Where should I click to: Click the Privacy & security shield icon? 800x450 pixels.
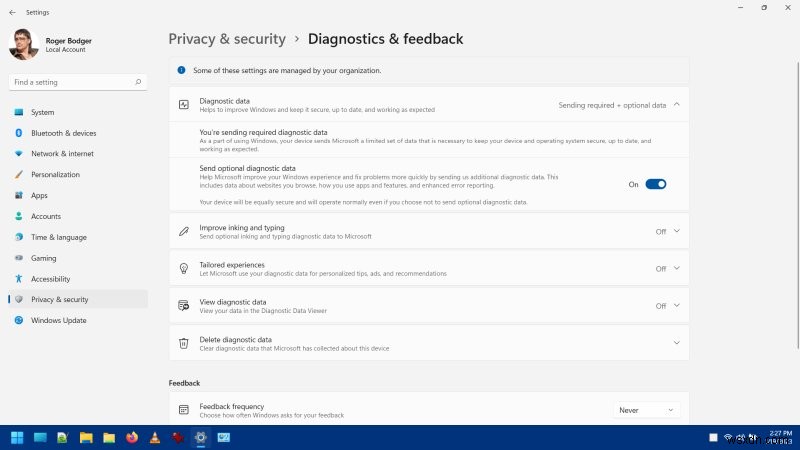pyautogui.click(x=19, y=299)
